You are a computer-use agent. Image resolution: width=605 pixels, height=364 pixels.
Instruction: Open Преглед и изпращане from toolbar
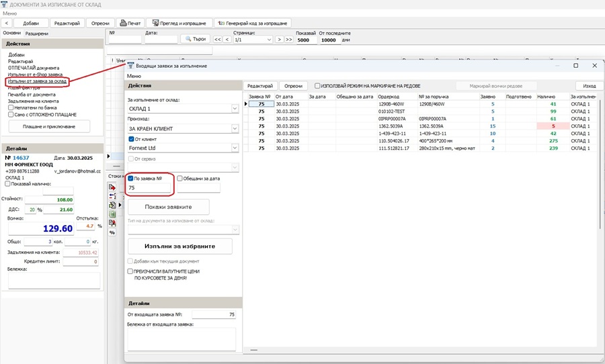(x=179, y=23)
